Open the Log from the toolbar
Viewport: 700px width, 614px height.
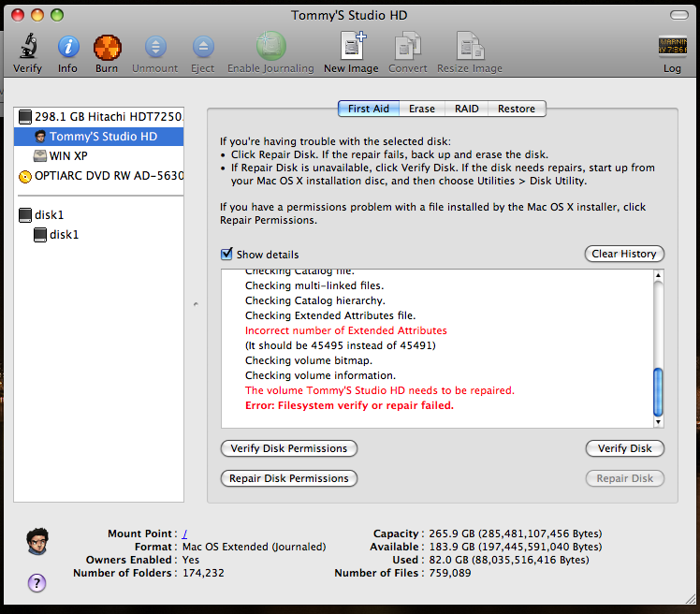[x=672, y=46]
